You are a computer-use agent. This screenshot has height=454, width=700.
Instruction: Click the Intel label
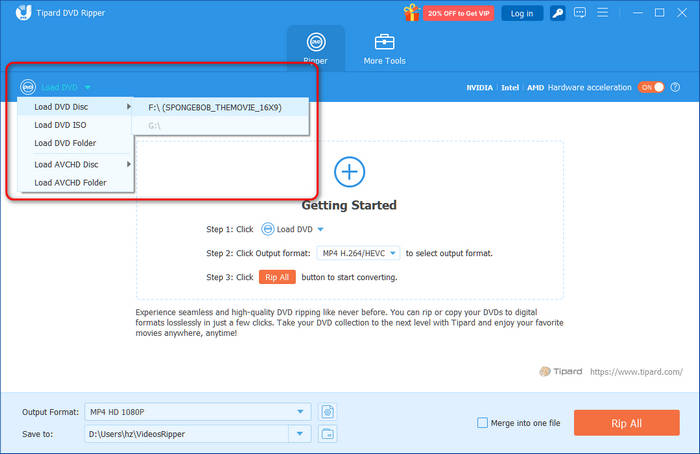tap(510, 87)
